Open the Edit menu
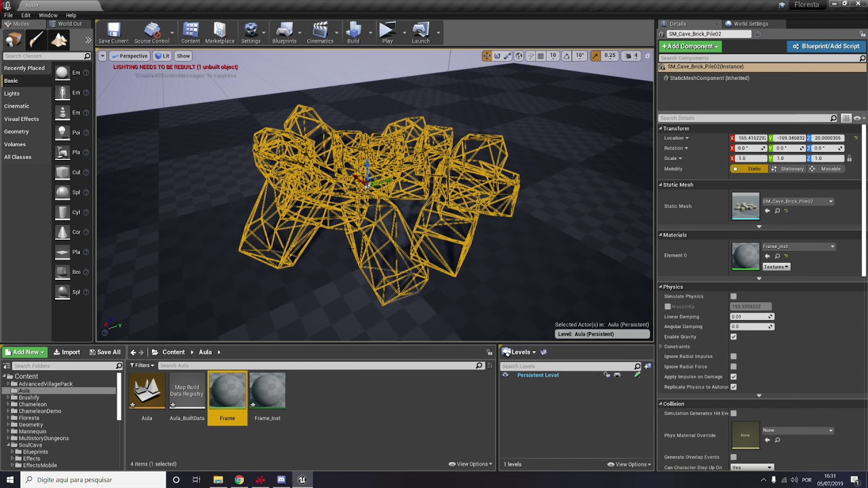 pyautogui.click(x=26, y=15)
